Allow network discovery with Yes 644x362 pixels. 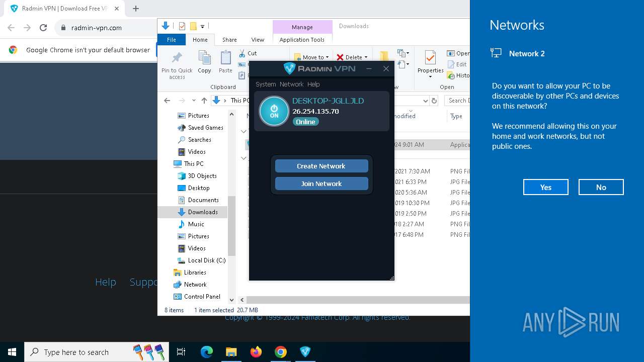(x=546, y=187)
